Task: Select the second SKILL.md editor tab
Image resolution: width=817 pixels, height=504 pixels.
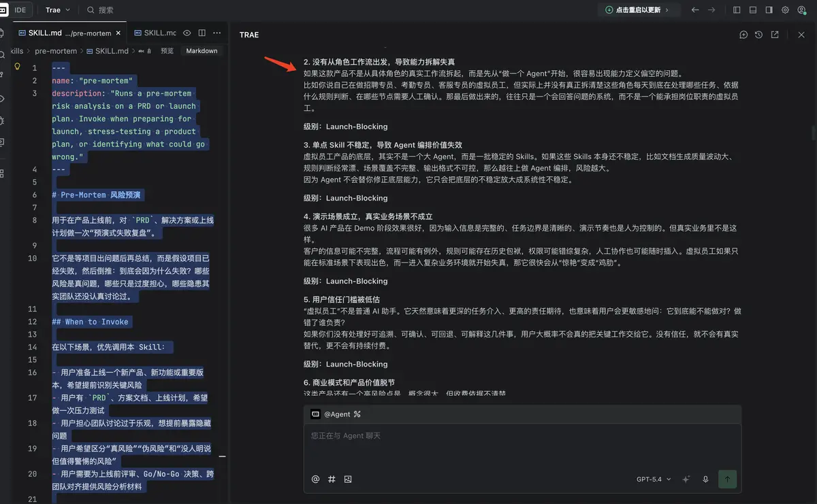Action: coord(153,33)
